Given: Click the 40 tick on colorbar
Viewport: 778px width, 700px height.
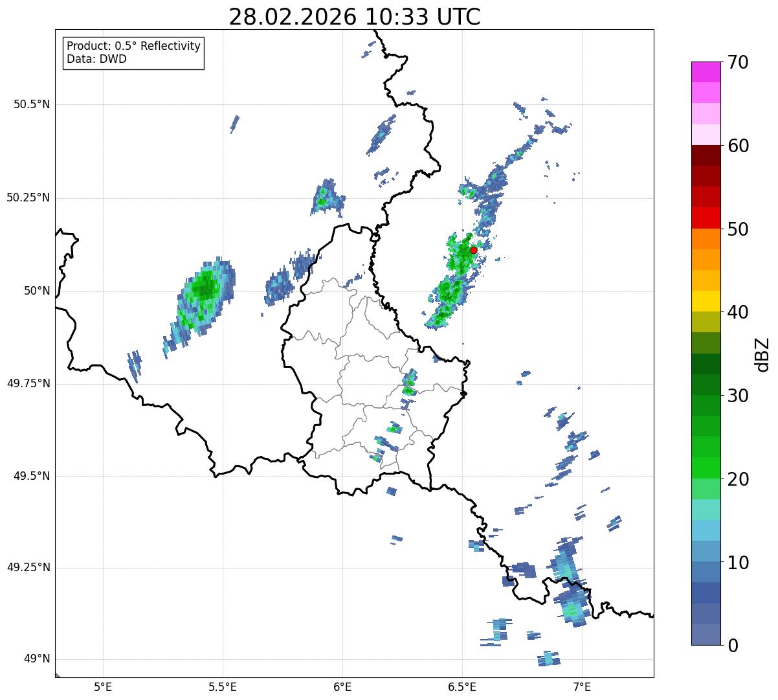Looking at the screenshot, I should pos(738,312).
